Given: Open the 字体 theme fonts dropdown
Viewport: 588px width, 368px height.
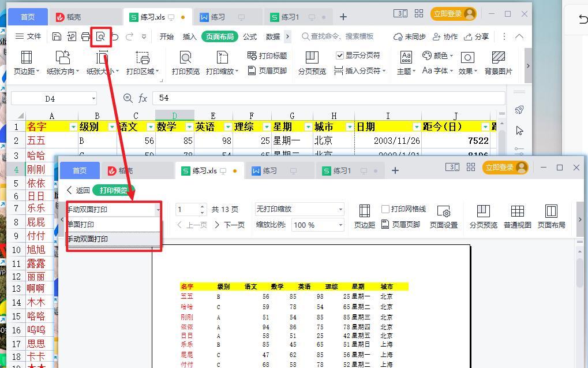Looking at the screenshot, I should tap(437, 70).
